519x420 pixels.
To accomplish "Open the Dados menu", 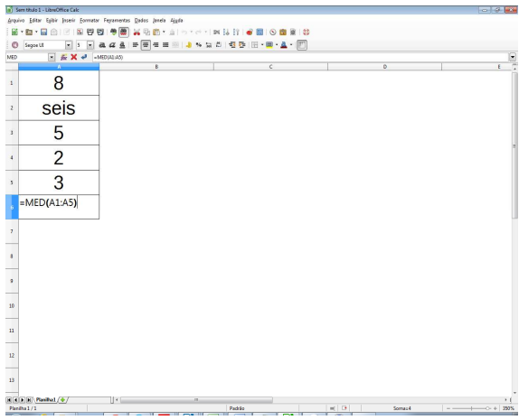I will [x=141, y=21].
